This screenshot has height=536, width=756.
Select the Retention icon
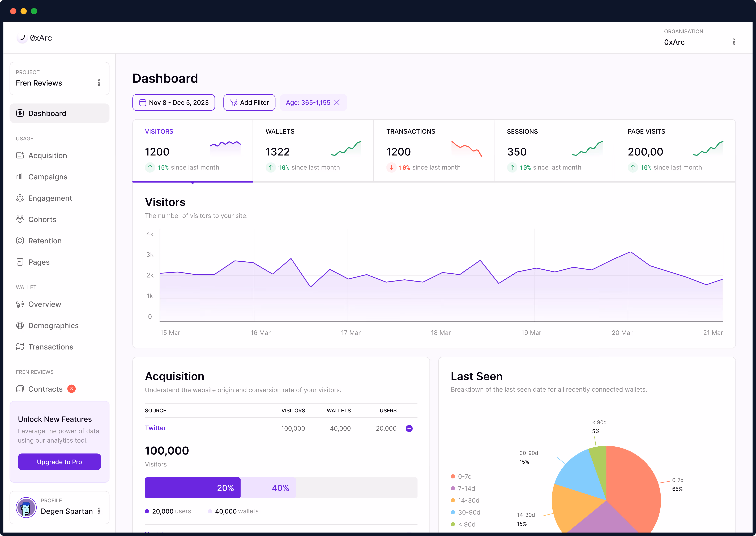(20, 241)
